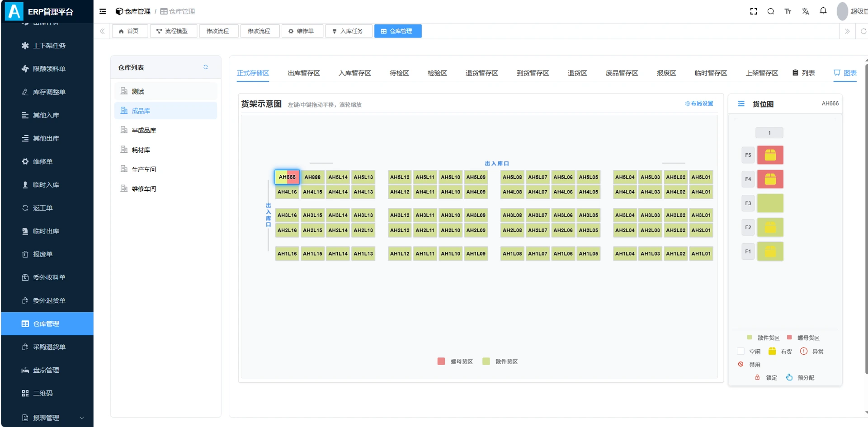868x427 pixels.
Task: Click column number 1 in 货位图
Action: (769, 133)
